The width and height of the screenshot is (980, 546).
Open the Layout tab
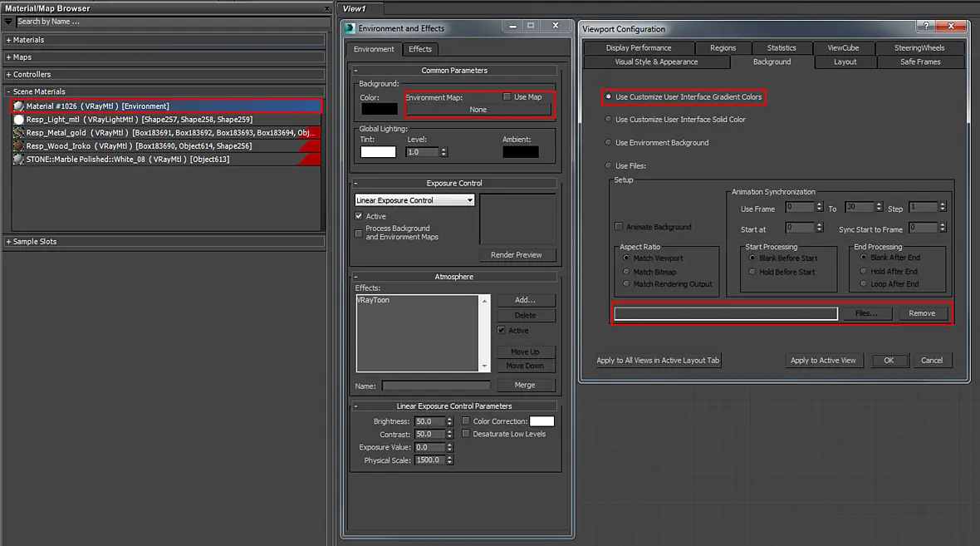pos(845,62)
